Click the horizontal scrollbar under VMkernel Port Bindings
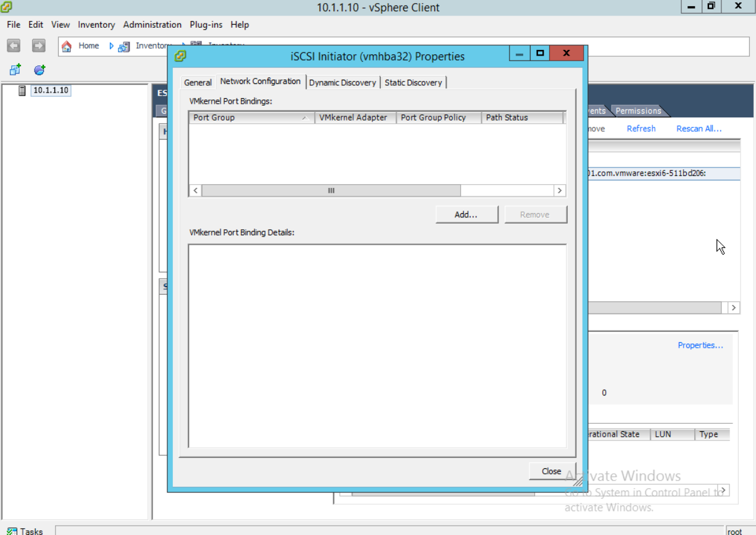The height and width of the screenshot is (535, 756). click(330, 190)
